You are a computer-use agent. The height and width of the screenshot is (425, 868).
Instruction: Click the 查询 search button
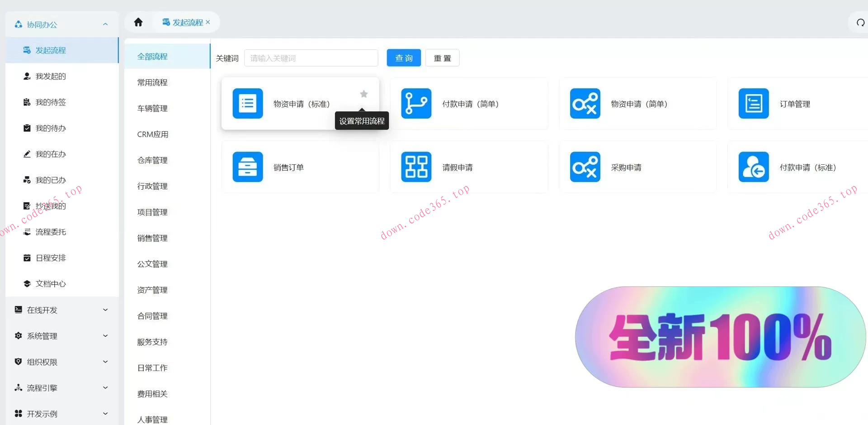(403, 58)
